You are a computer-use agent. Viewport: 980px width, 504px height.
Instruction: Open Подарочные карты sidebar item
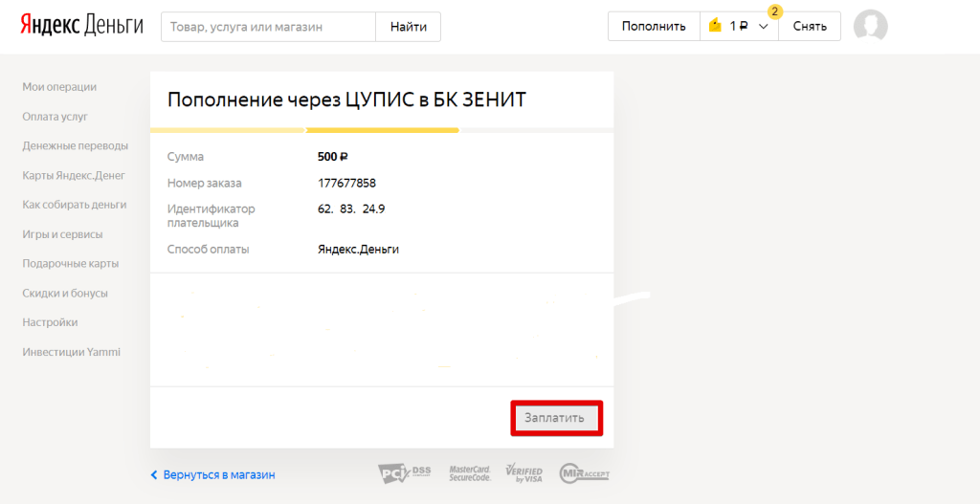(x=71, y=264)
